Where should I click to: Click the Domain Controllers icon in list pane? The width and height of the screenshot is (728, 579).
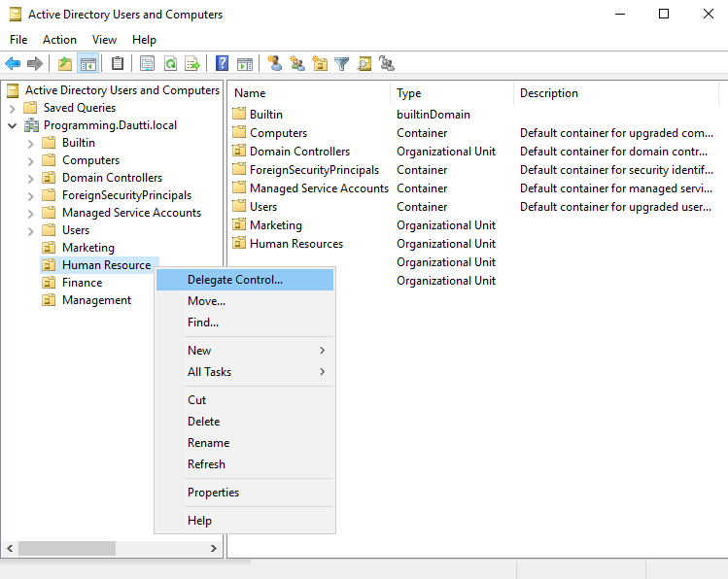tap(239, 151)
